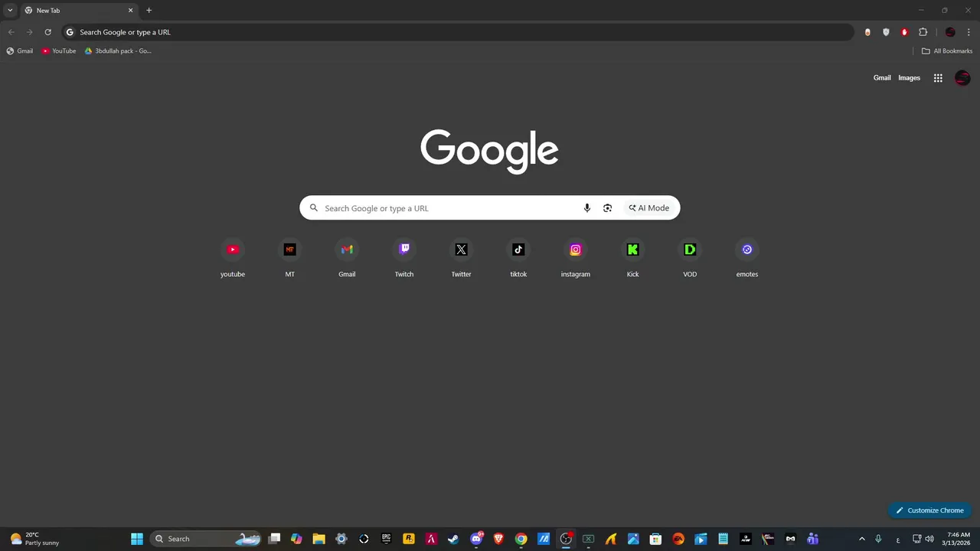Open AI Mode in the search box
Viewport: 980px width, 551px height.
pos(649,208)
